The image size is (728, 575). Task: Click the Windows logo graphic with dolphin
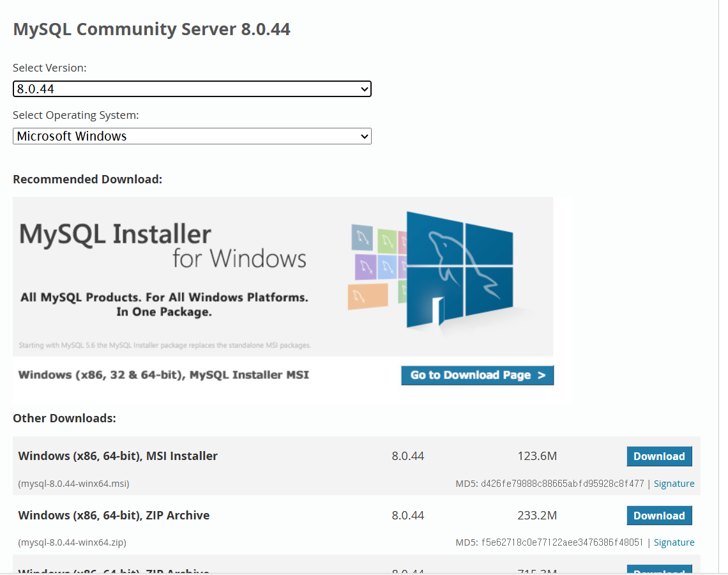coord(460,271)
